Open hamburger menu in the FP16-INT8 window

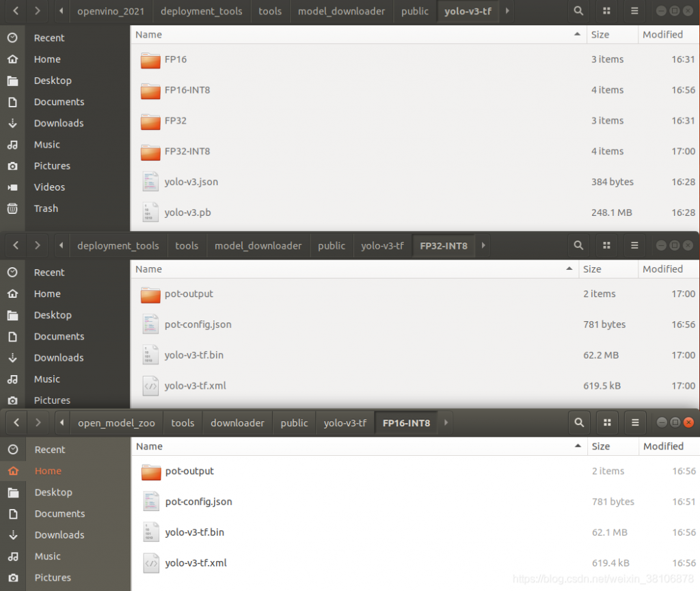point(635,423)
